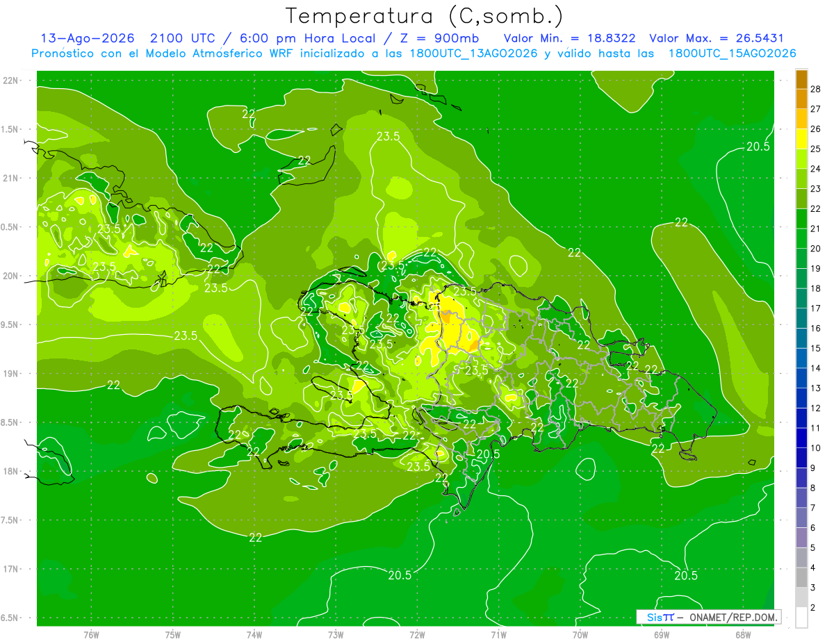Click the 73W longitude axis label
Viewport: 834px width, 644px height.
[x=336, y=635]
